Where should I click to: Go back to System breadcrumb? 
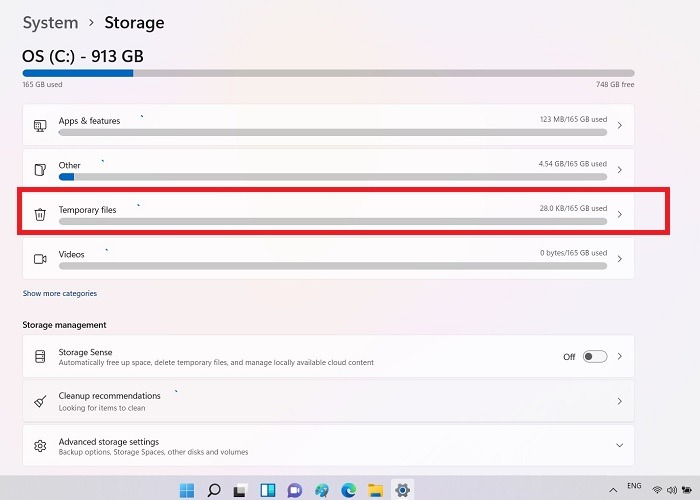pos(50,23)
